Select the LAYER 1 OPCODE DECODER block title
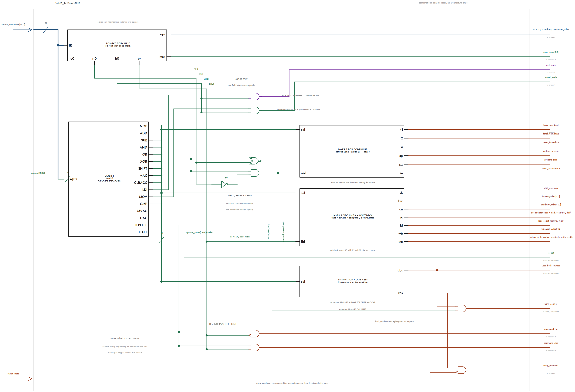Viewport: 575px width, 392px height. pyautogui.click(x=109, y=178)
